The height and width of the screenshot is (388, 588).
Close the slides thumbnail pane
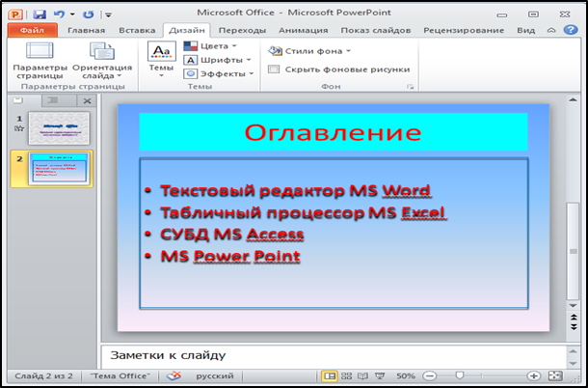pos(88,101)
